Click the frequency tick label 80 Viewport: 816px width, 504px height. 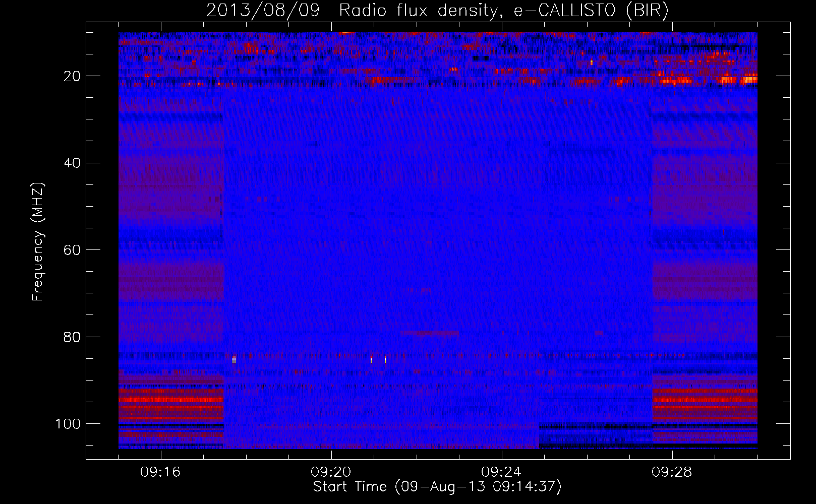[x=73, y=337]
